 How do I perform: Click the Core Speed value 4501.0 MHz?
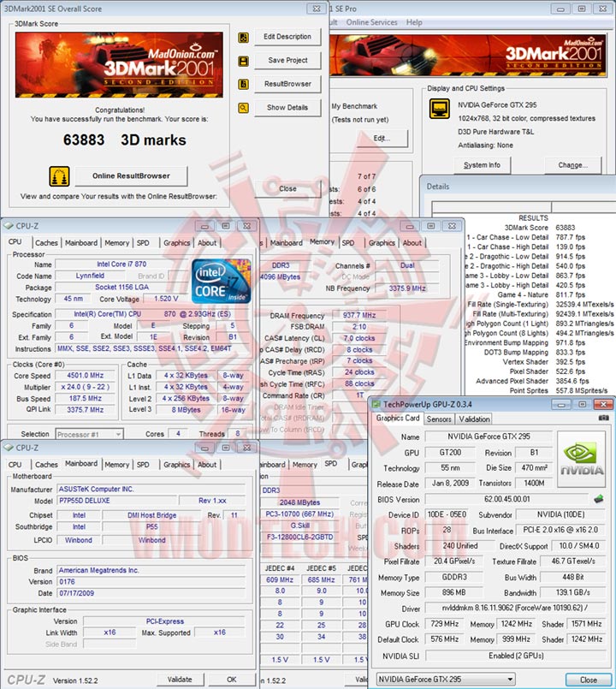pos(86,376)
